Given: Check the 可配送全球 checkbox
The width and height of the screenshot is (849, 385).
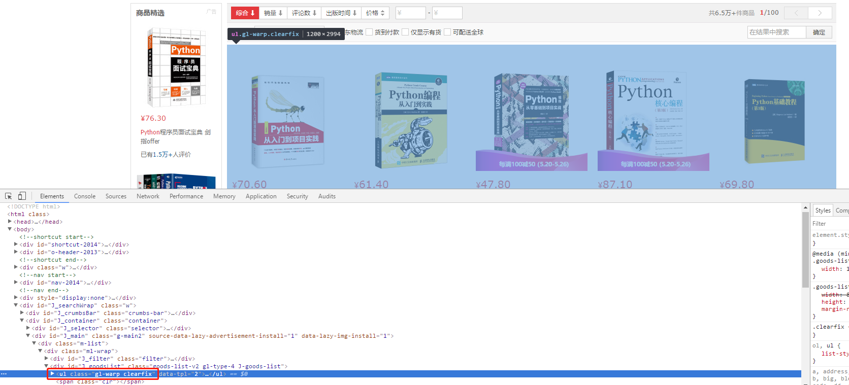Looking at the screenshot, I should (447, 32).
